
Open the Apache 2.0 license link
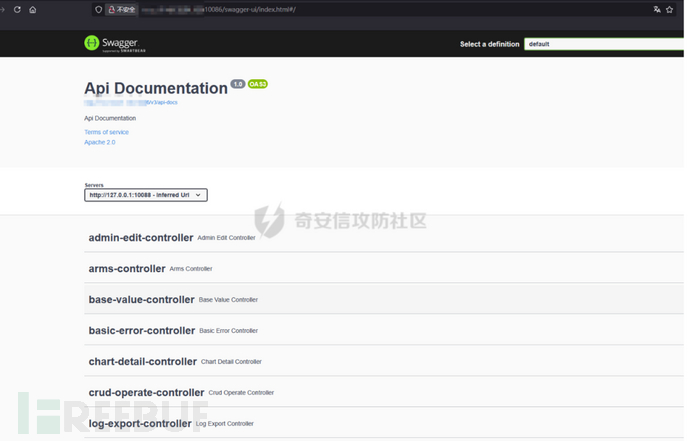(x=100, y=142)
